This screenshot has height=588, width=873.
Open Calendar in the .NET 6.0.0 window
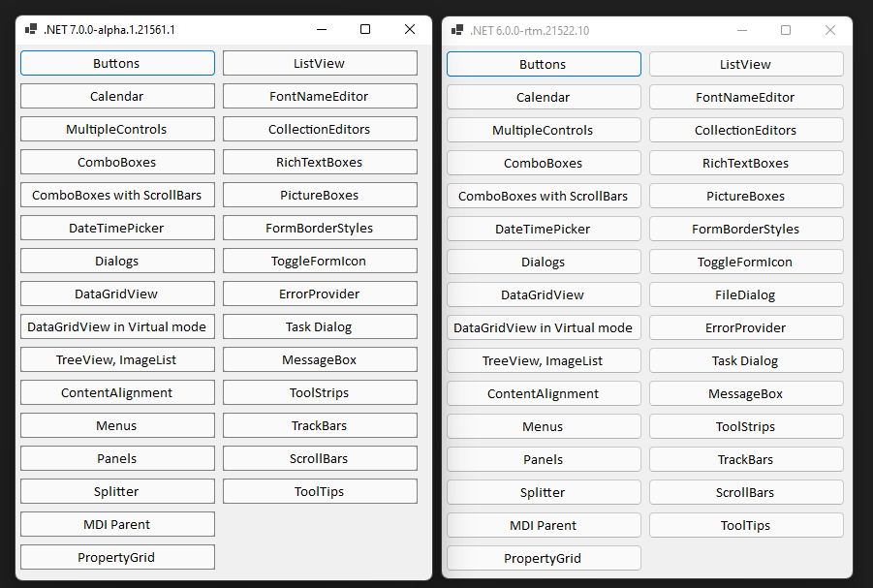point(544,97)
